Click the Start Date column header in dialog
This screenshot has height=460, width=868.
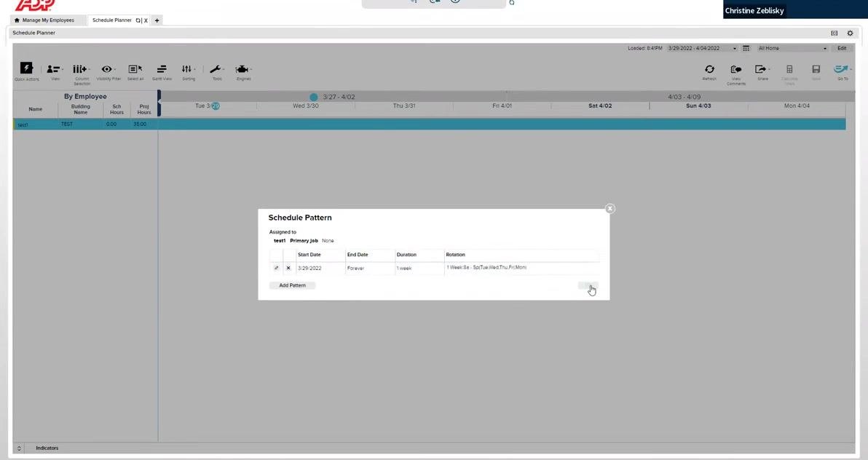(309, 255)
